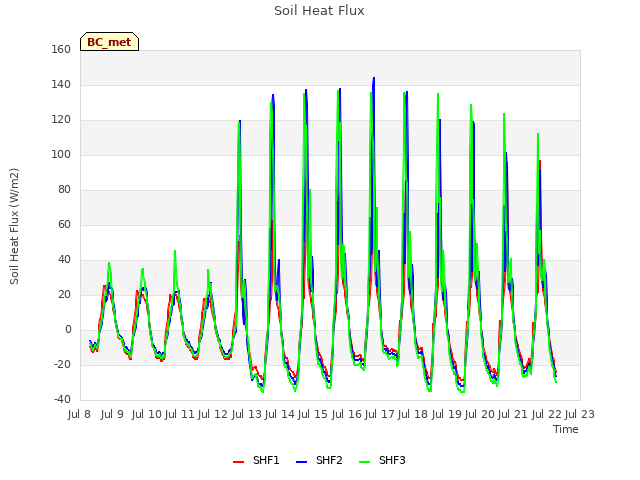Click the Jul 19 x-axis tick label
This screenshot has height=480, width=640.
point(446,414)
